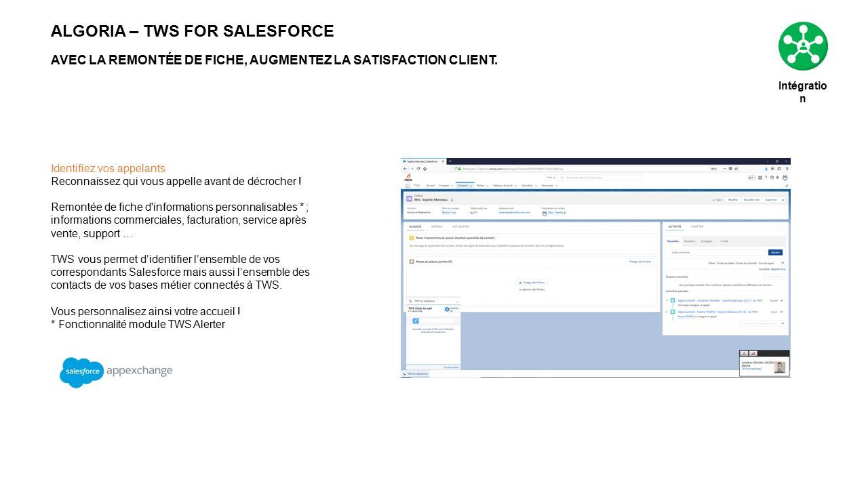This screenshot has width=868, height=488.
Task: Select the E-mail activity subtab
Action: point(724,241)
